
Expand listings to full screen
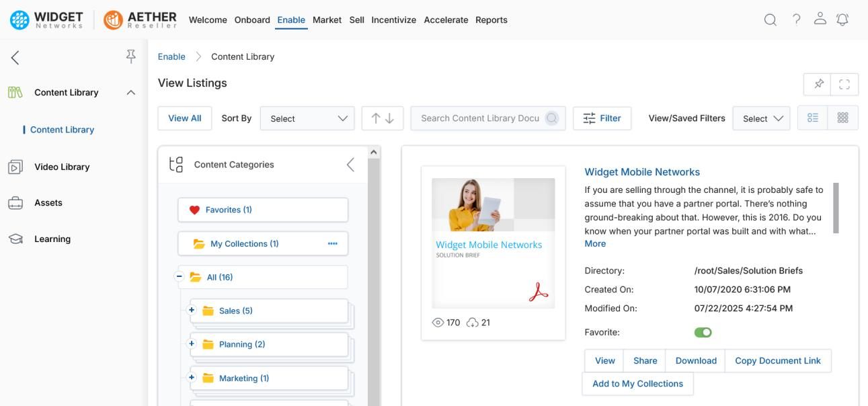point(845,84)
